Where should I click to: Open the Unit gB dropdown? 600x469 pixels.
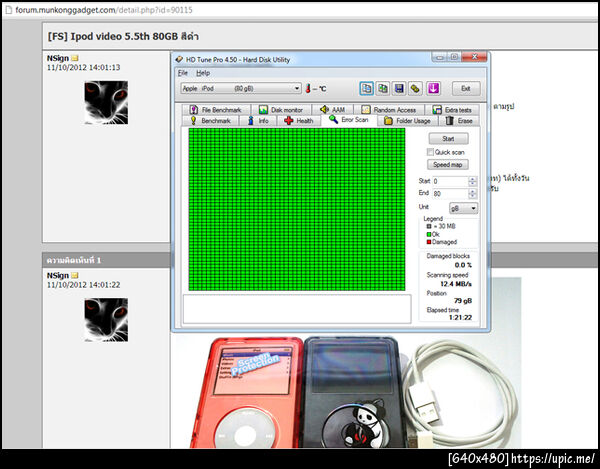click(463, 208)
